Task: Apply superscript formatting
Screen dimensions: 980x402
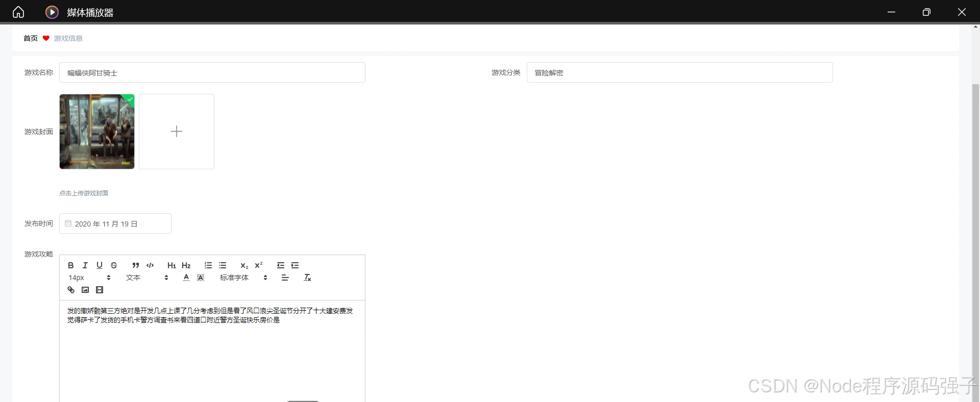Action: point(259,265)
